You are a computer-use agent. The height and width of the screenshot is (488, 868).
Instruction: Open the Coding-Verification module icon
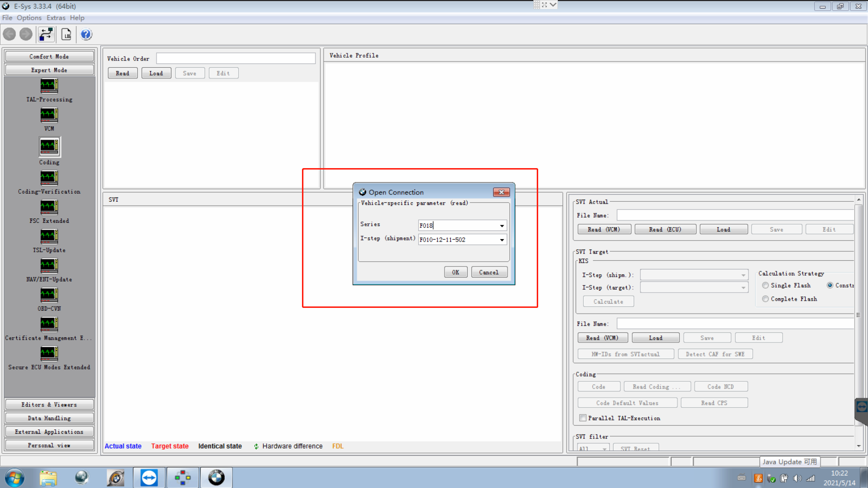click(x=49, y=178)
